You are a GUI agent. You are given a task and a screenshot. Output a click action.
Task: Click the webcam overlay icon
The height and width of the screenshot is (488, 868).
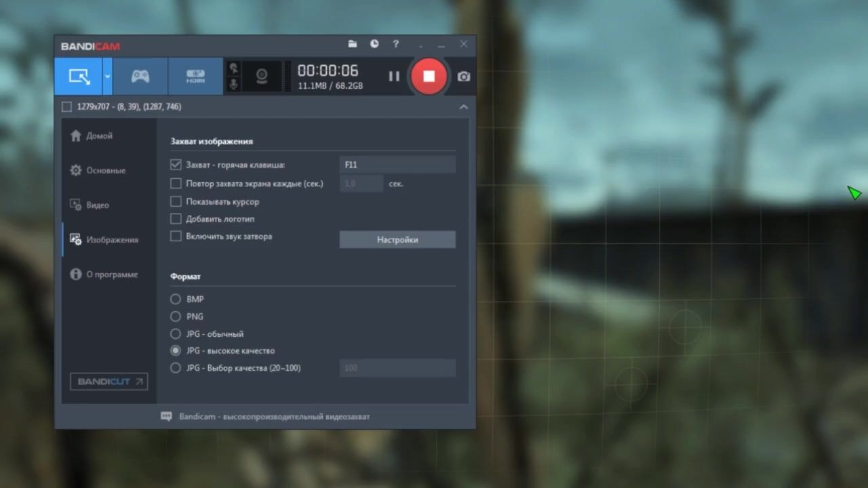(x=262, y=76)
